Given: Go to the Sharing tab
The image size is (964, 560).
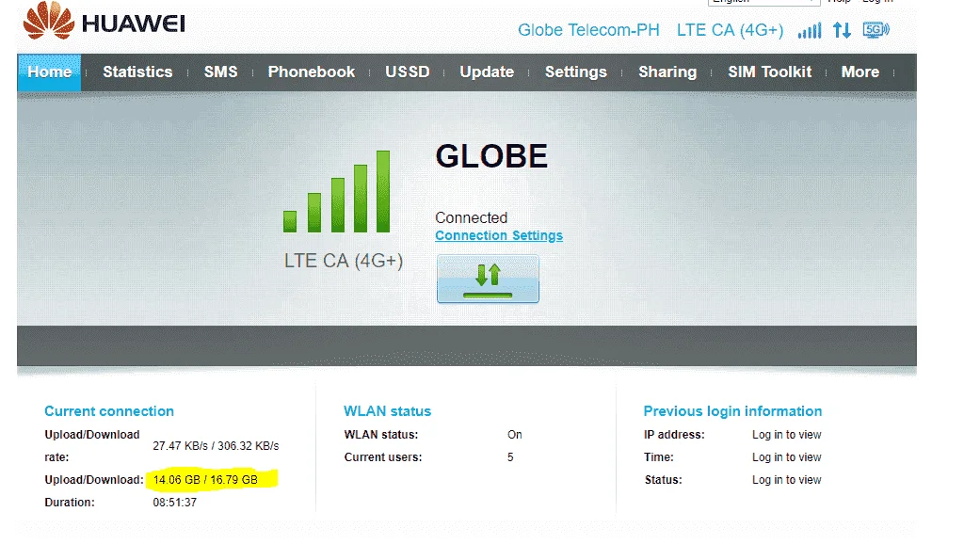Looking at the screenshot, I should 667,72.
